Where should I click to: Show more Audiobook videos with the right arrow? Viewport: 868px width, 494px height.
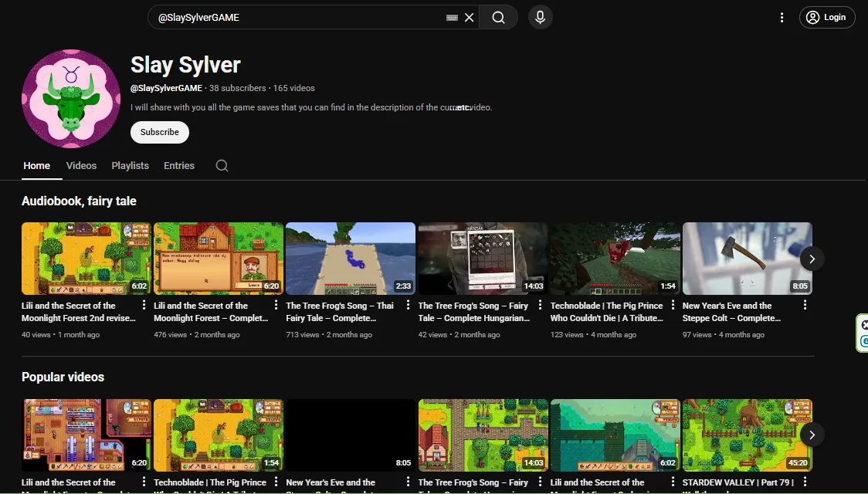(x=812, y=259)
